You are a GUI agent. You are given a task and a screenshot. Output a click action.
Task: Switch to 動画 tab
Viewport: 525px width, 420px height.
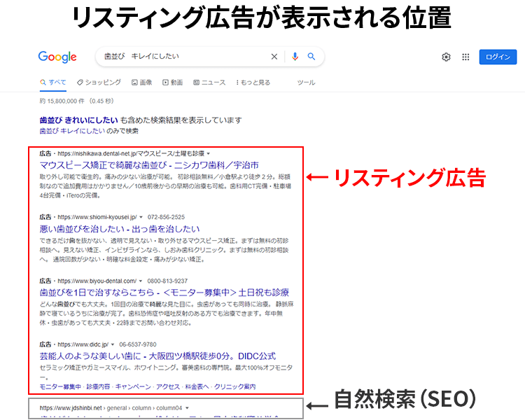173,83
